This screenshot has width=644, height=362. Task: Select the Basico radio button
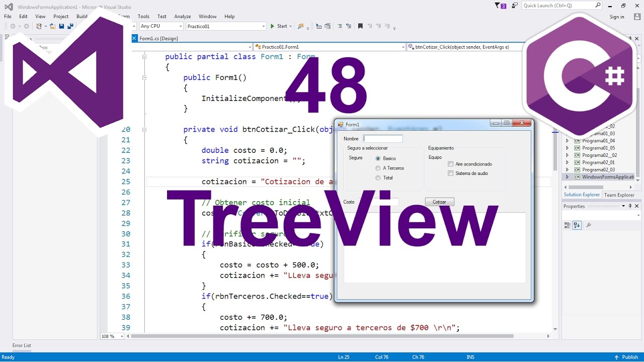pyautogui.click(x=378, y=158)
